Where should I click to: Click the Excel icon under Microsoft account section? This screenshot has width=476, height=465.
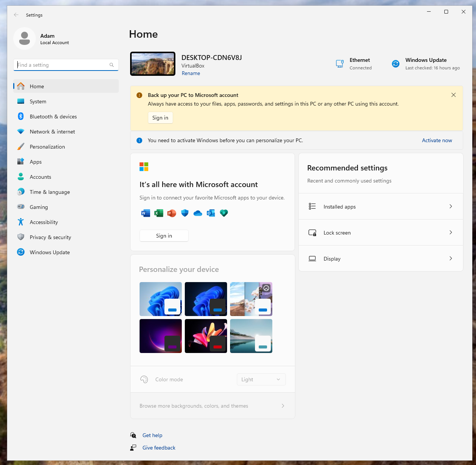pyautogui.click(x=158, y=213)
